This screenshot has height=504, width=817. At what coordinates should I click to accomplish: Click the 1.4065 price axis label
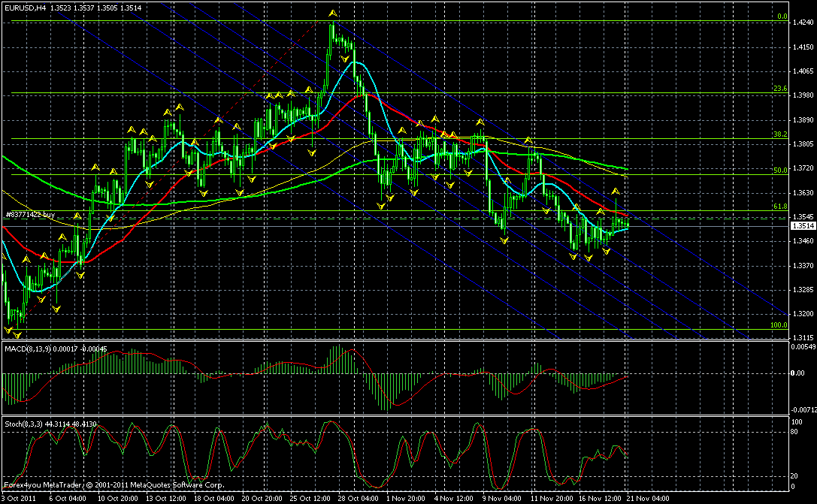click(803, 71)
